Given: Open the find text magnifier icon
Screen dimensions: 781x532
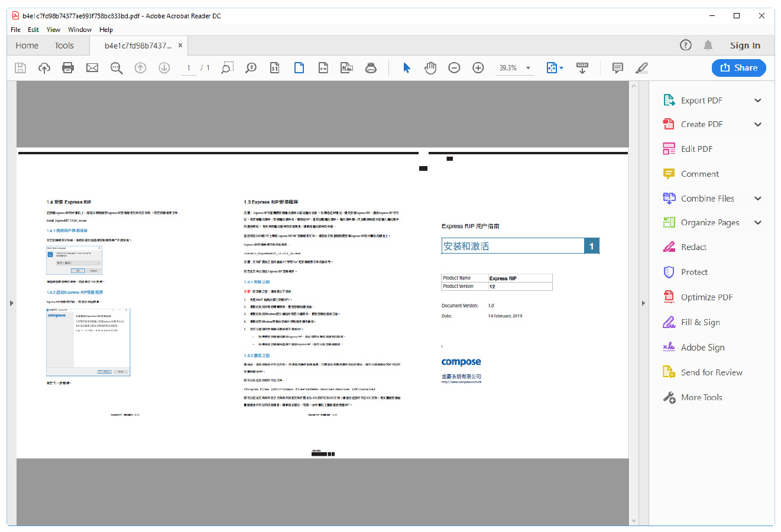Looking at the screenshot, I should point(116,68).
